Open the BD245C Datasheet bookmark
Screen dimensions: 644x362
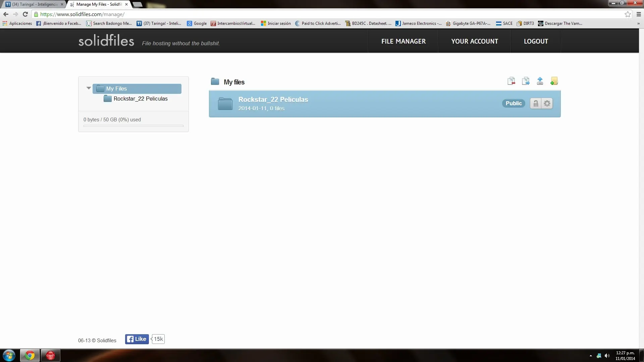(368, 23)
